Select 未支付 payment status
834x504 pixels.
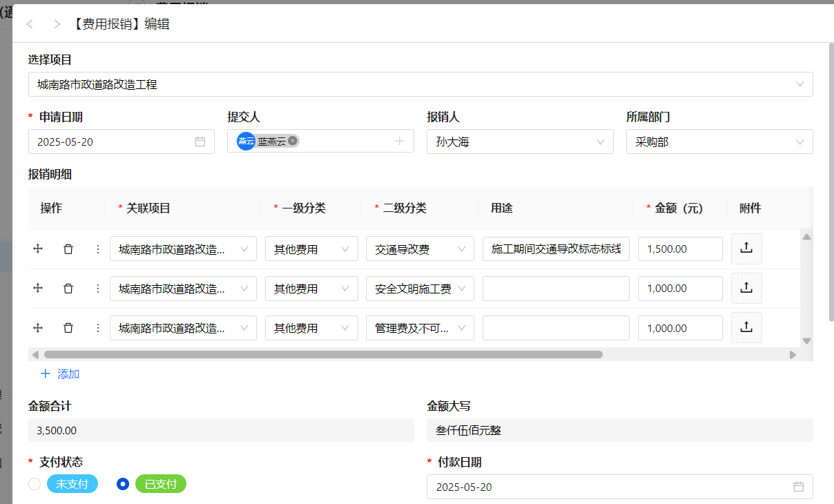[x=35, y=484]
